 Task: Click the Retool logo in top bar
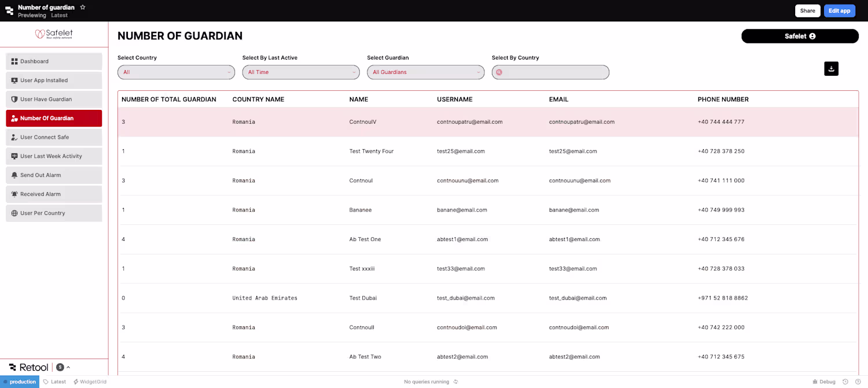point(9,11)
